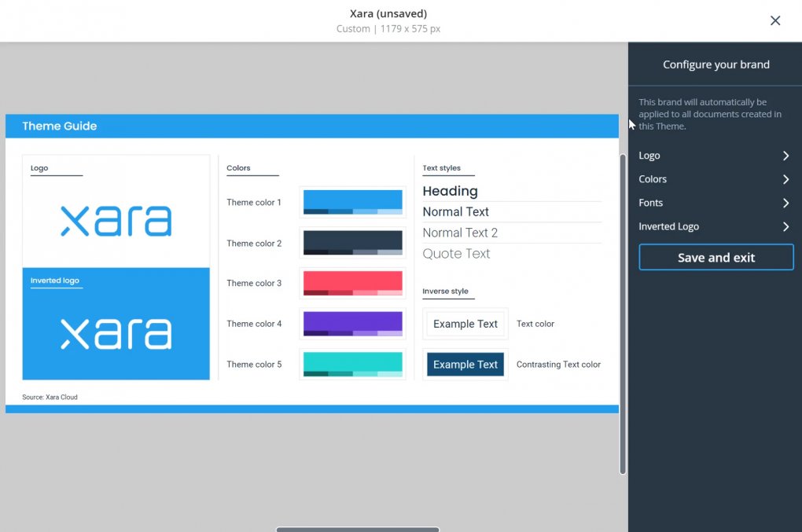The image size is (802, 532).
Task: Close the Xara brand configuration window
Action: [x=775, y=20]
